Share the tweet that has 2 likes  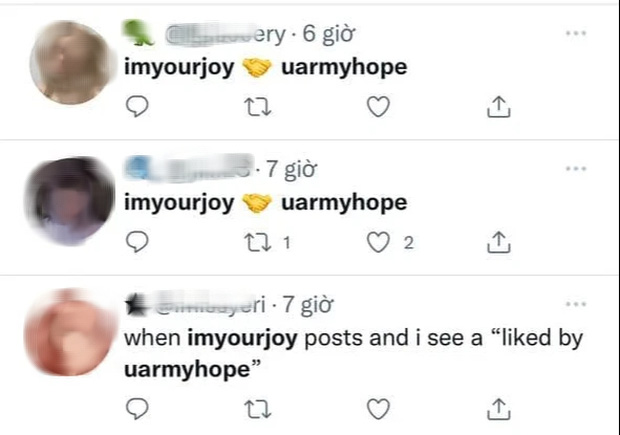click(499, 242)
